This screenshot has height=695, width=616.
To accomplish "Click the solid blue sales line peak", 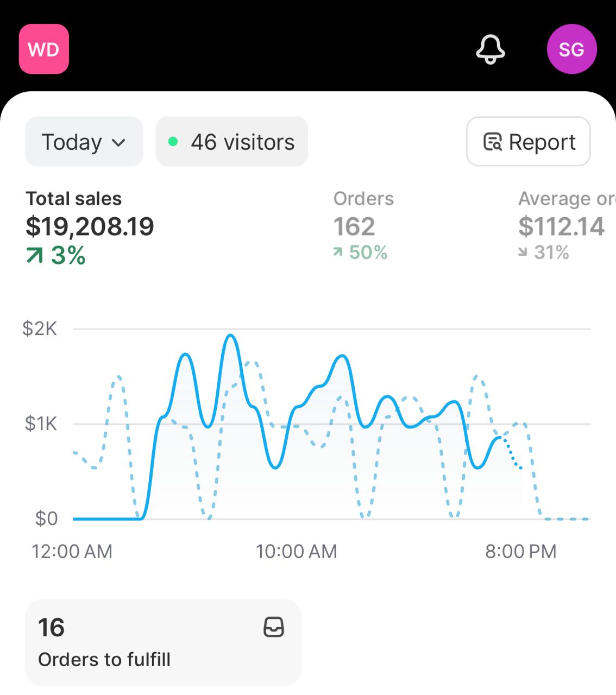I will [x=231, y=336].
